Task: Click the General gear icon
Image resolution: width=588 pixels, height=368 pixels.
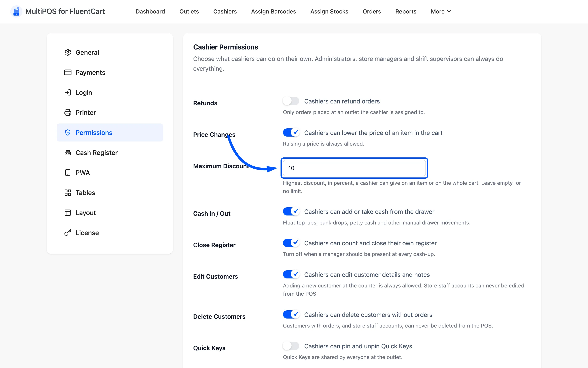Action: [x=68, y=52]
